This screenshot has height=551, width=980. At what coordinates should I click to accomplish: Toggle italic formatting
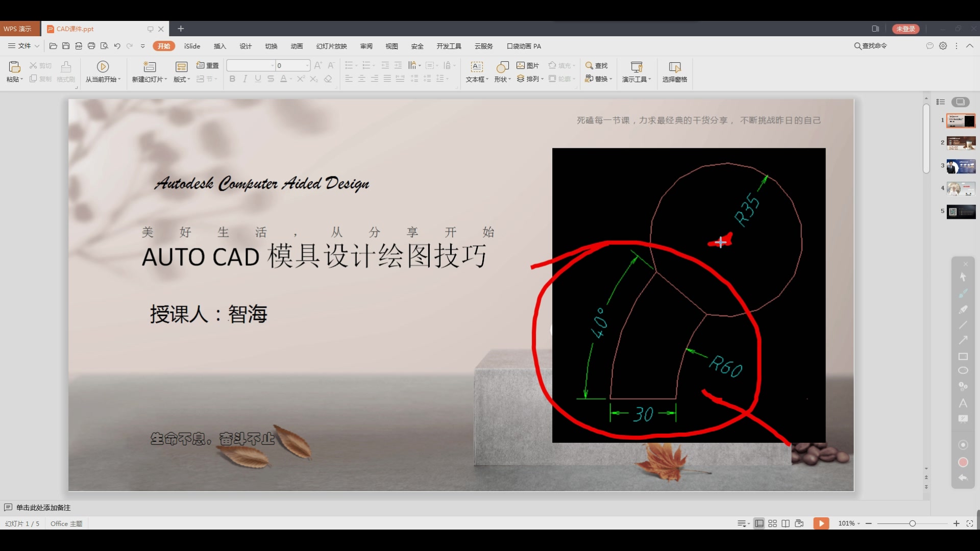(x=245, y=79)
